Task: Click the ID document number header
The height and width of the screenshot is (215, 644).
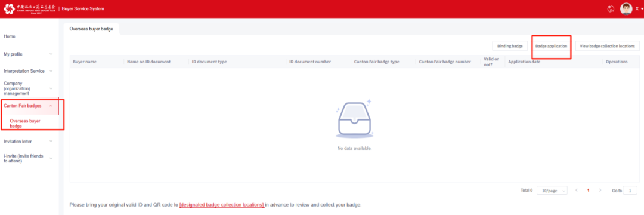Action: coord(310,62)
